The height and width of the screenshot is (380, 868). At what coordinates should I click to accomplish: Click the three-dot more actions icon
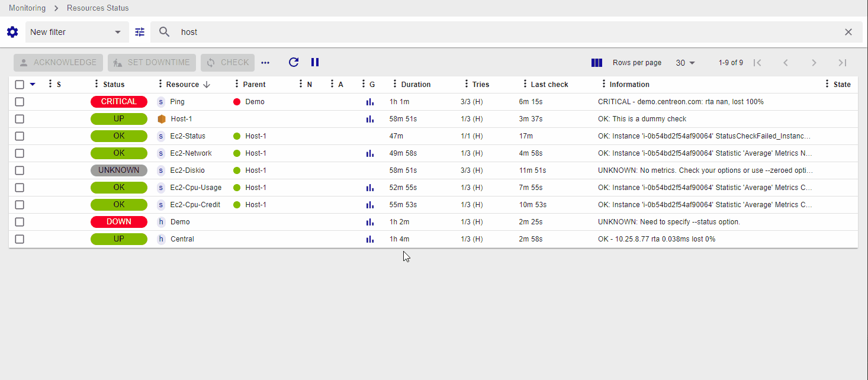pos(265,63)
